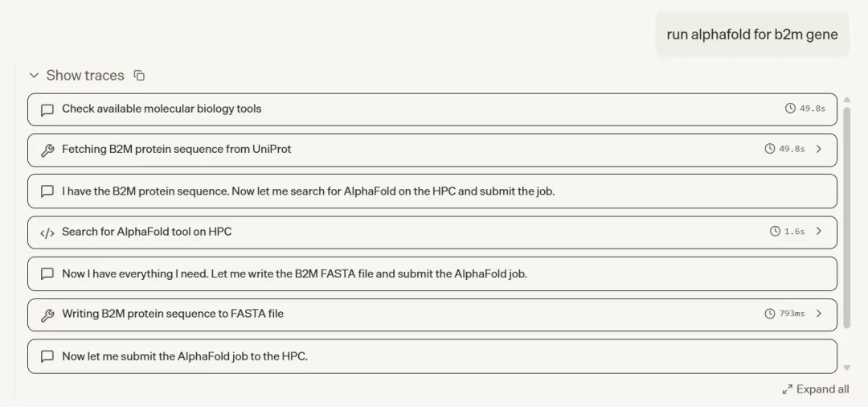Click Expand all link
The height and width of the screenshot is (407, 868).
pyautogui.click(x=815, y=389)
